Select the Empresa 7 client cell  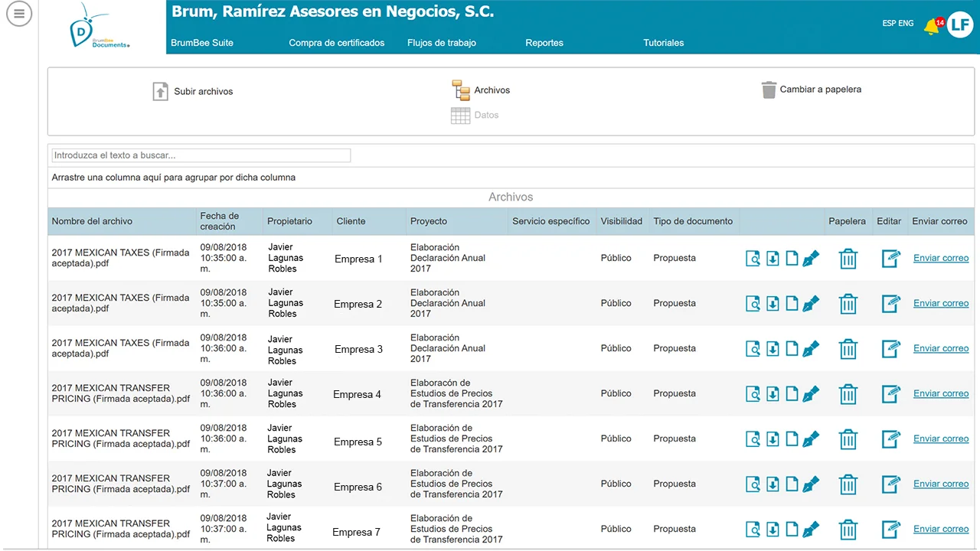357,533
